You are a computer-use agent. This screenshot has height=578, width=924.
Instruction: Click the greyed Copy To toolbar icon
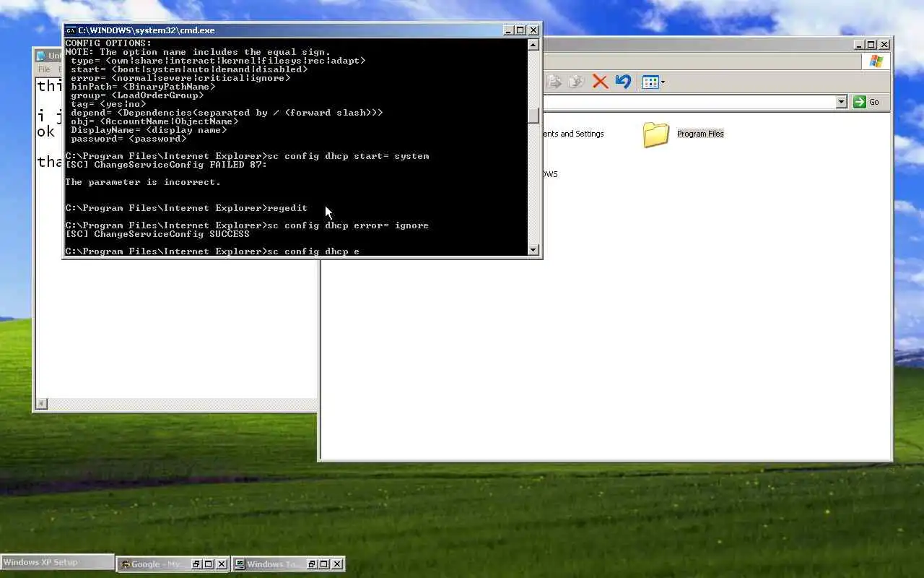(576, 82)
